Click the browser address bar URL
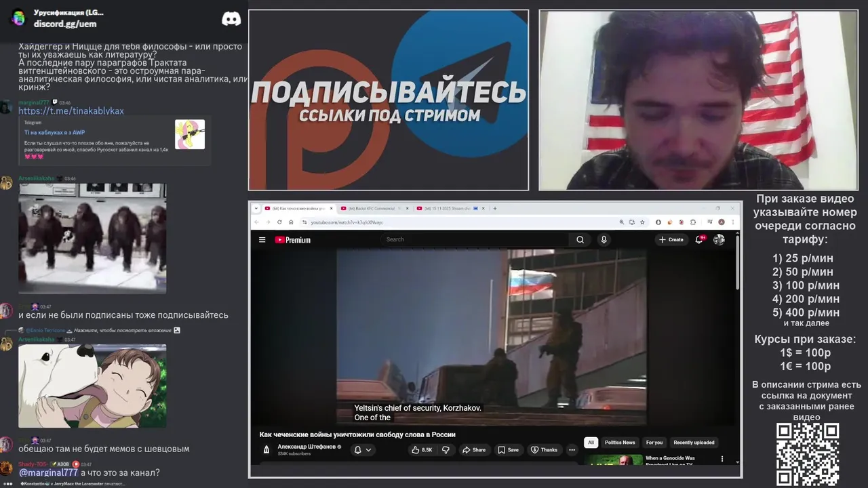This screenshot has height=488, width=868. (347, 222)
